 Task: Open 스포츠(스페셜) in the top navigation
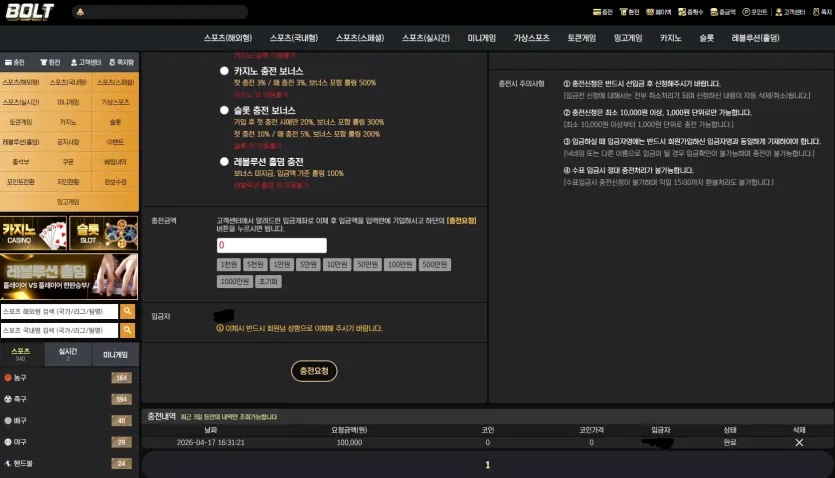click(360, 38)
